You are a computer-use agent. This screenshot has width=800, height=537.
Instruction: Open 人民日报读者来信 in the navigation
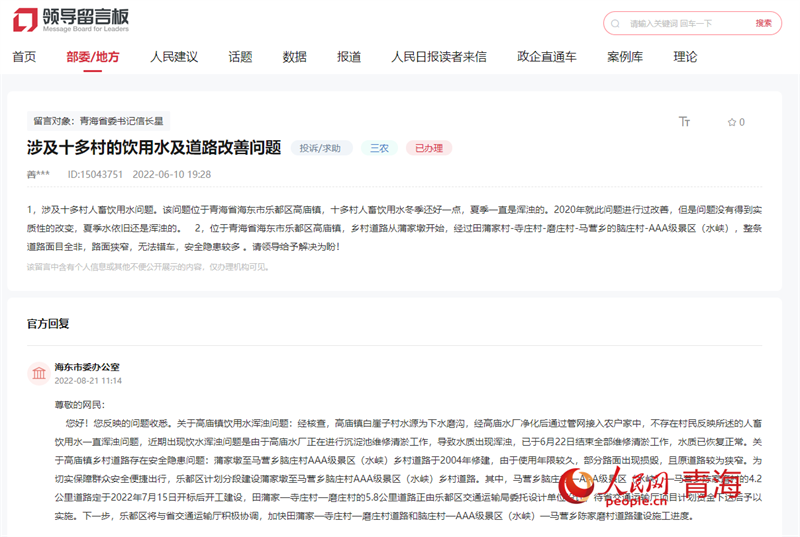[x=439, y=57]
